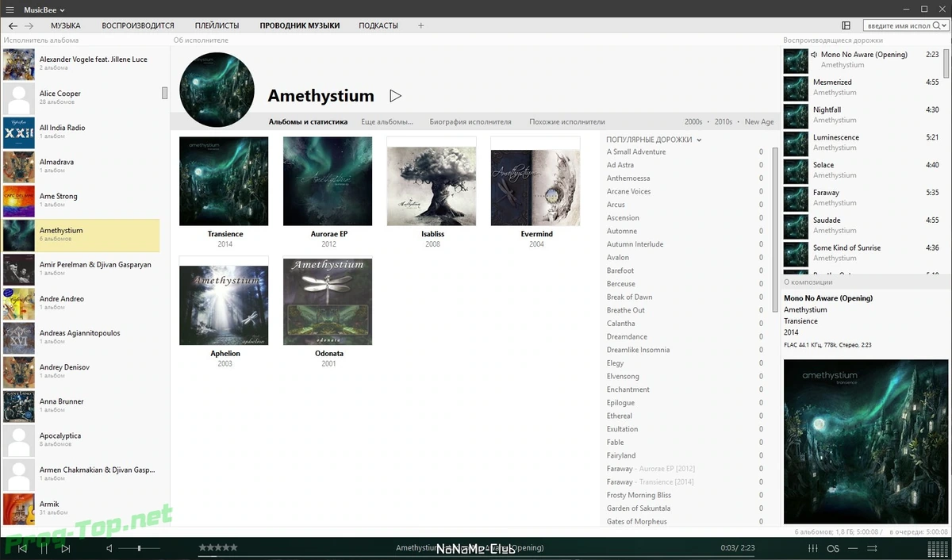Expand ПОПУЛЯРНЫЕ ДОРОЖКИ dropdown chevron
952x560 pixels.
[699, 140]
